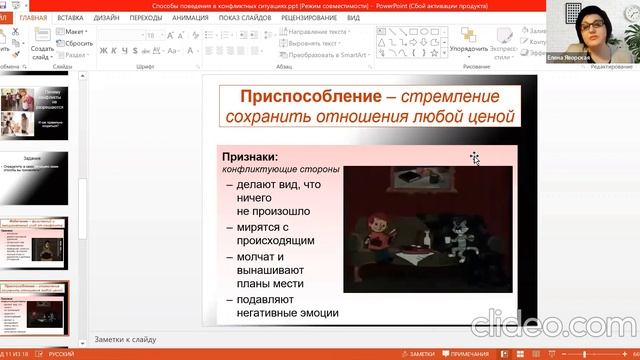Viewport: 640px width, 360px height.
Task: Toggle strikethrough abc formatting
Action: 146,51
